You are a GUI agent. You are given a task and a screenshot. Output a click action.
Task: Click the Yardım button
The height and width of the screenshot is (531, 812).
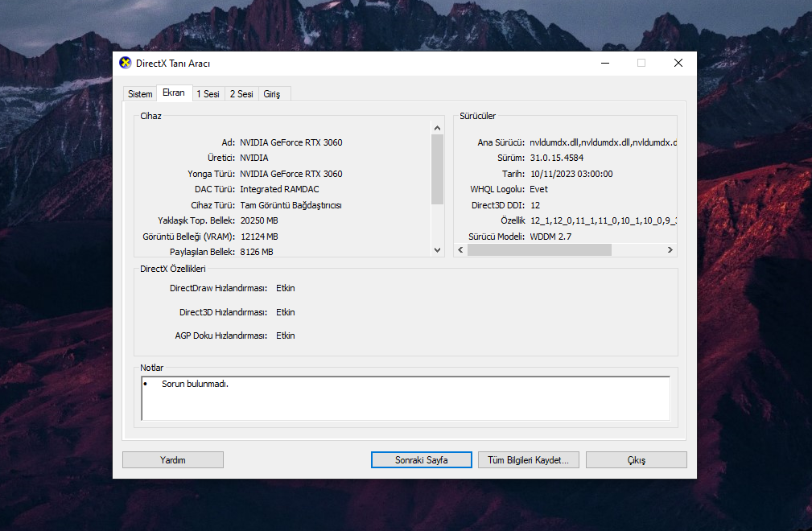(x=173, y=460)
